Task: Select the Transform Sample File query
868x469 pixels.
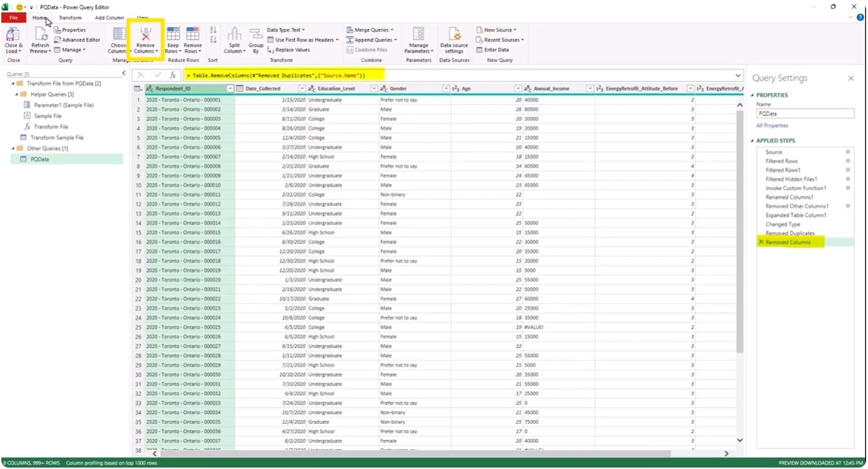Action: point(57,137)
